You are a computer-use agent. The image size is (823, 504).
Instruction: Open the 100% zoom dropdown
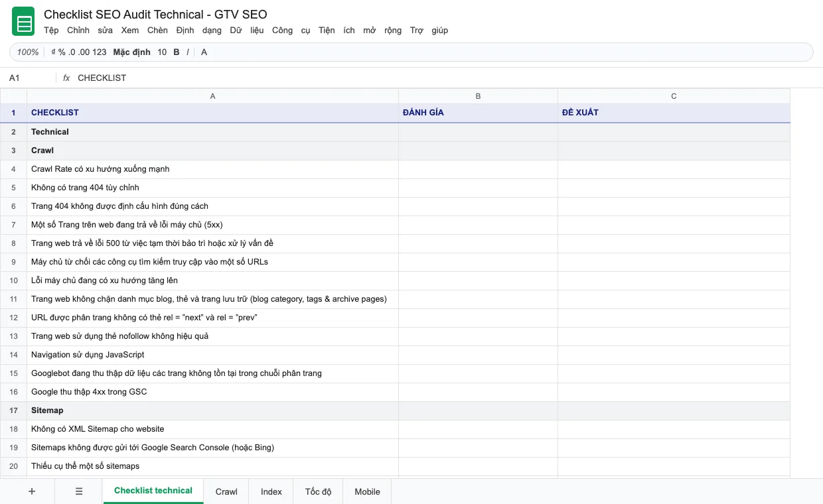click(x=28, y=52)
